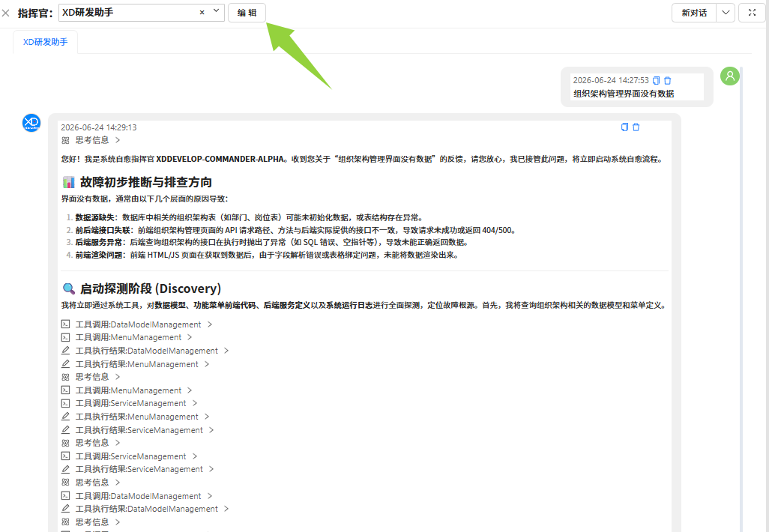The height and width of the screenshot is (532, 769).
Task: Expand the first 思考信息 section
Action: pyautogui.click(x=90, y=140)
